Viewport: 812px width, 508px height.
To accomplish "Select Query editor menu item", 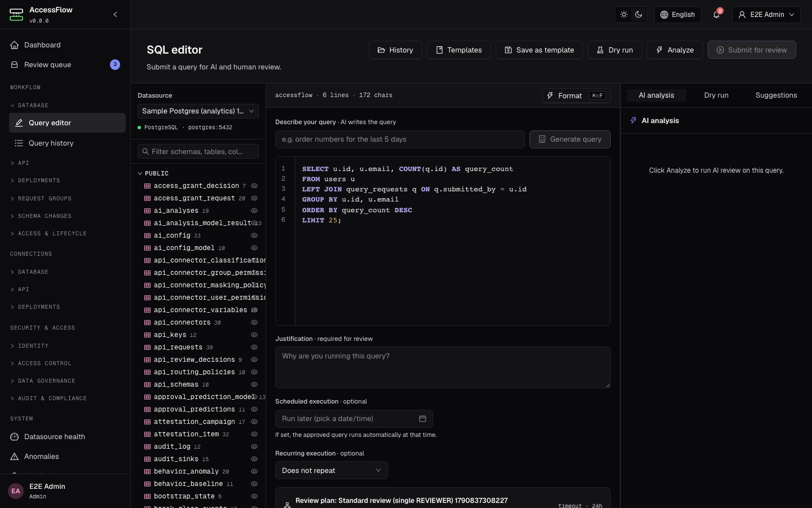I will click(67, 123).
